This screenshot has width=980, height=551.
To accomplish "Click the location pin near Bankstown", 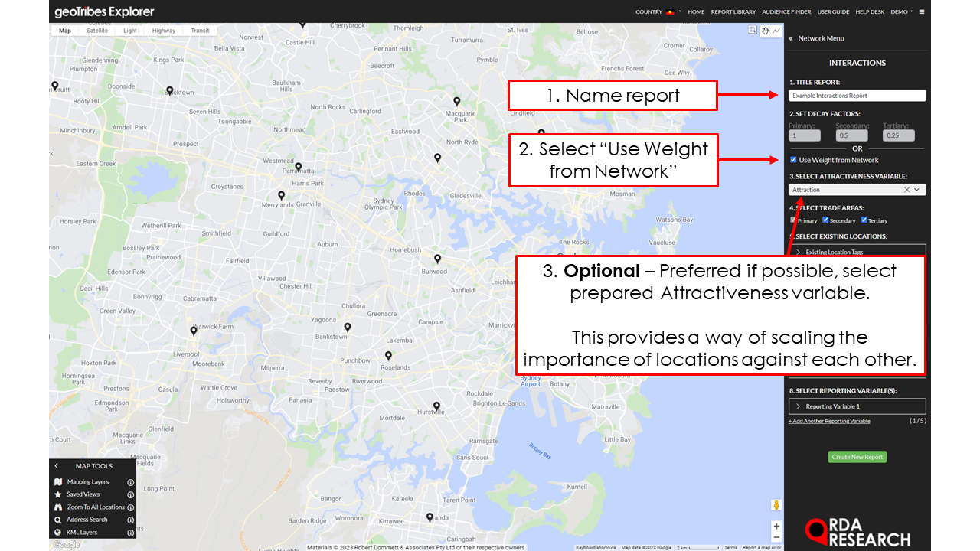I will [x=348, y=327].
